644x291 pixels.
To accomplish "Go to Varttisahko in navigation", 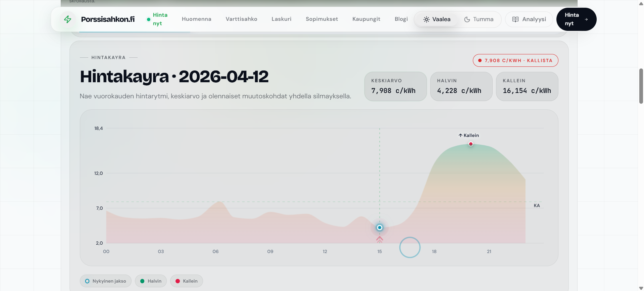I will (241, 19).
